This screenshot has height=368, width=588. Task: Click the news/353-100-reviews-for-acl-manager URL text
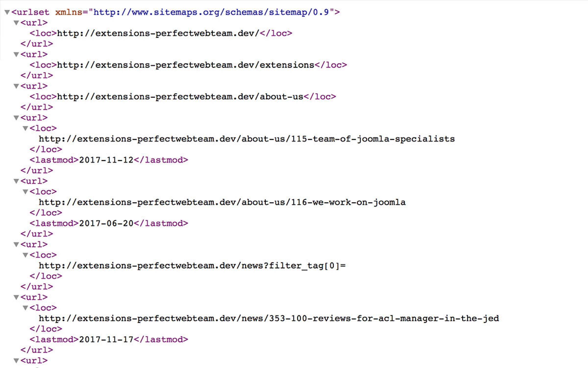click(269, 318)
